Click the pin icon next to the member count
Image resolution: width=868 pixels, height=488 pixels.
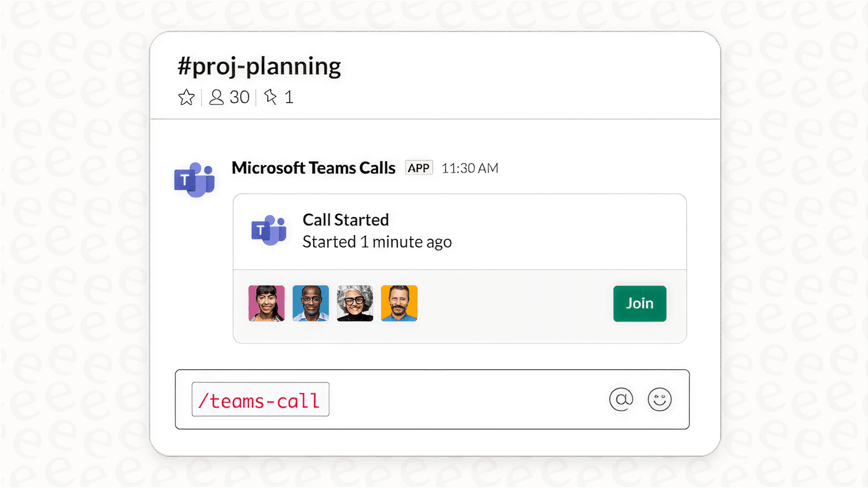coord(271,97)
